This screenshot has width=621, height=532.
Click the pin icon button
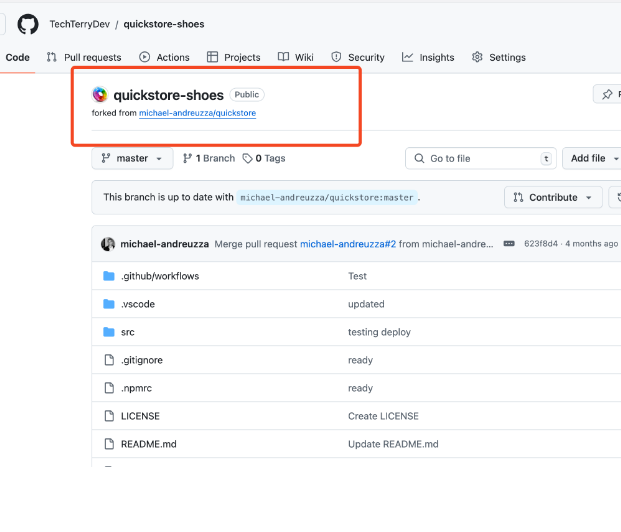(x=607, y=95)
